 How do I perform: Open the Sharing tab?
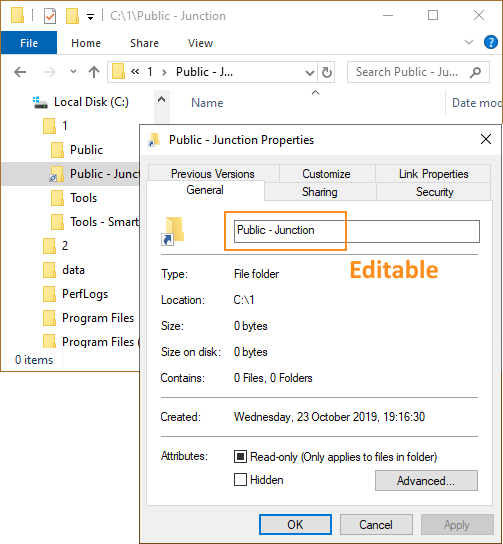[319, 192]
